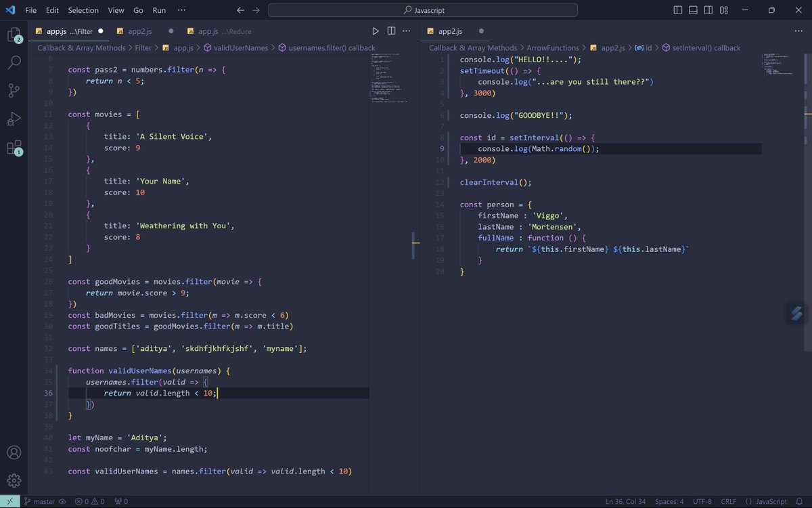The image size is (812, 508).
Task: Open the Extensions view
Action: (x=14, y=148)
